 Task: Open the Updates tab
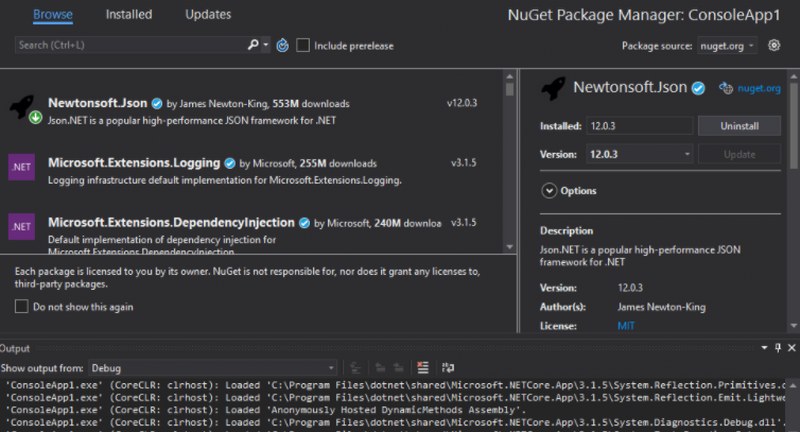208,14
